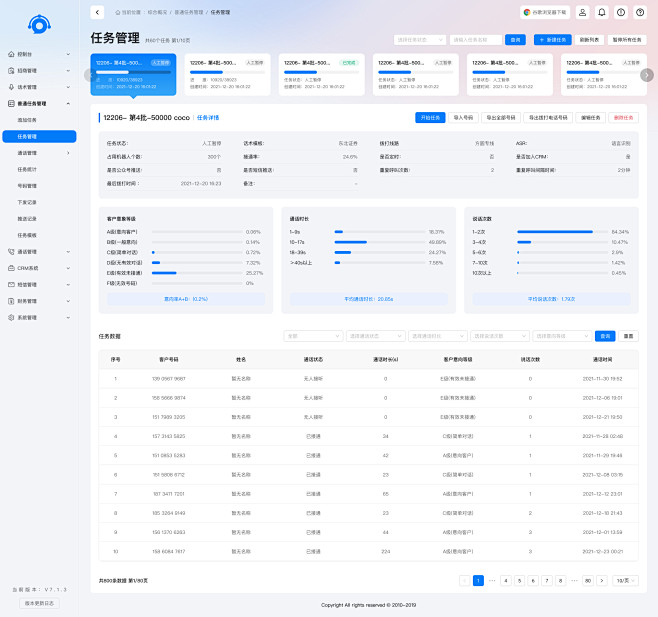Click the 系统管理 gear icon in sidebar
The width and height of the screenshot is (658, 617).
click(10, 317)
